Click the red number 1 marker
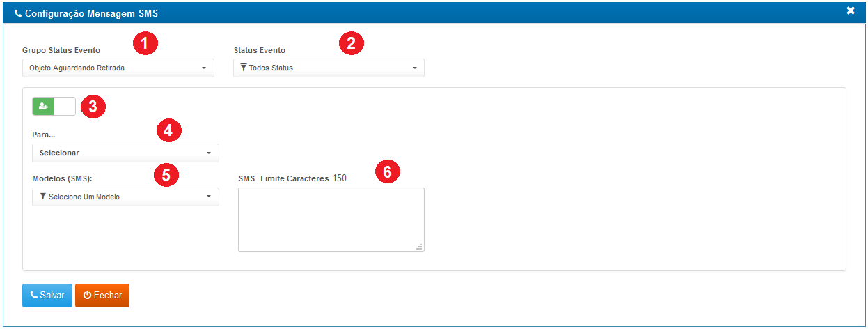This screenshot has height=329, width=868. [x=145, y=43]
